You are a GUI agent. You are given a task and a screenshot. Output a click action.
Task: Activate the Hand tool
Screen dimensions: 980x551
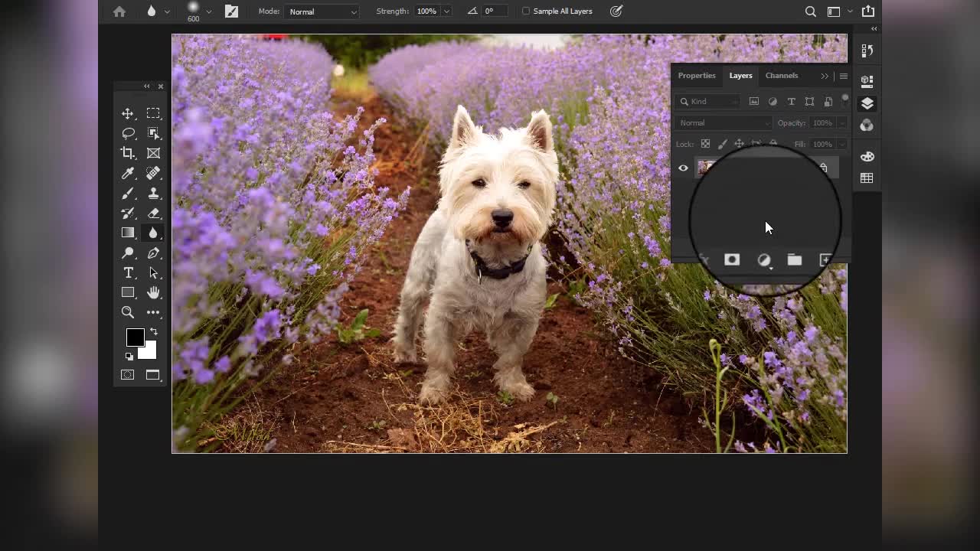click(153, 293)
